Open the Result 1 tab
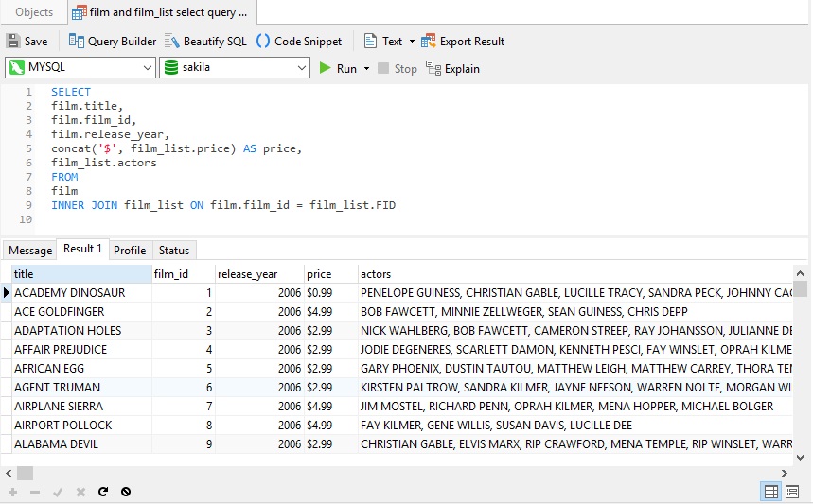This screenshot has height=504, width=813. (82, 249)
